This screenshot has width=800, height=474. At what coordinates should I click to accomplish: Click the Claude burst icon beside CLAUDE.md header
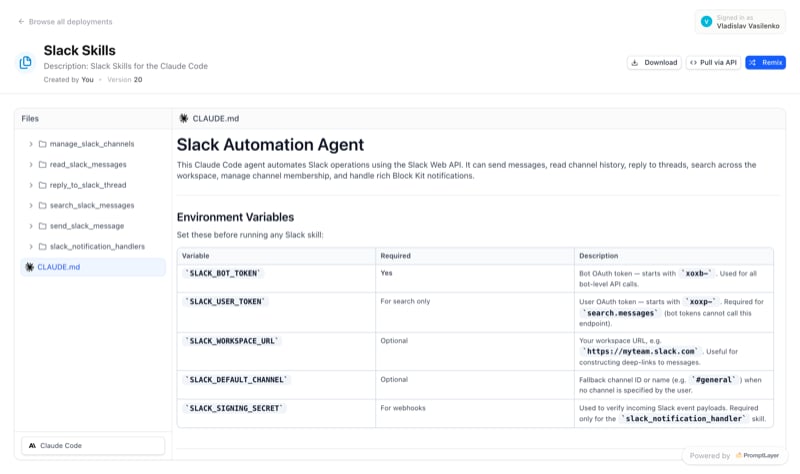[184, 118]
